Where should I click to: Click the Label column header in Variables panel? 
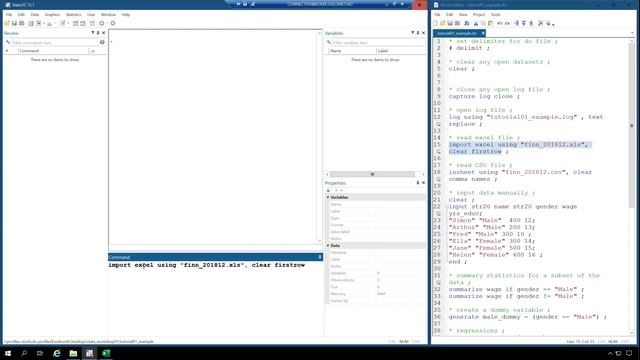[401, 51]
